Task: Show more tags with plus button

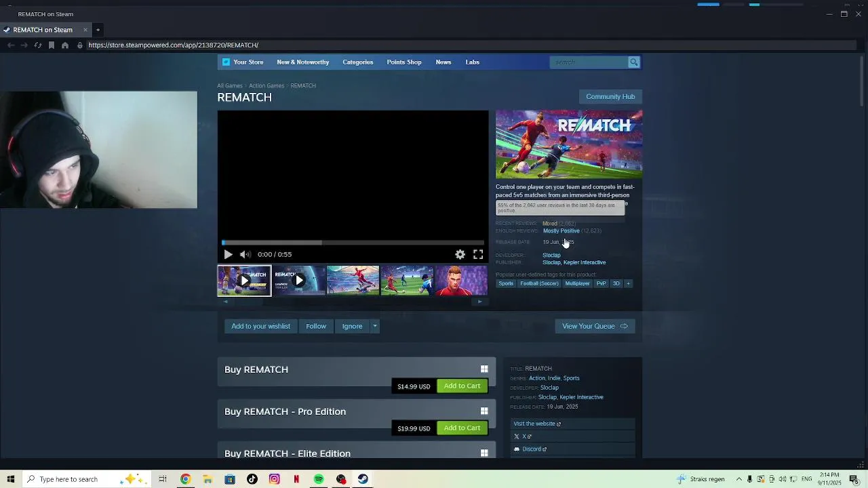Action: pos(628,283)
